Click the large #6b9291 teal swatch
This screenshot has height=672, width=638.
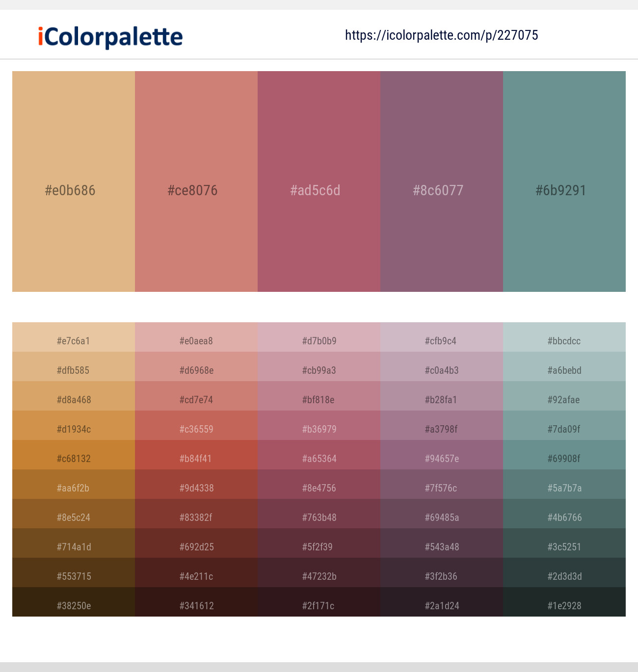pyautogui.click(x=564, y=181)
